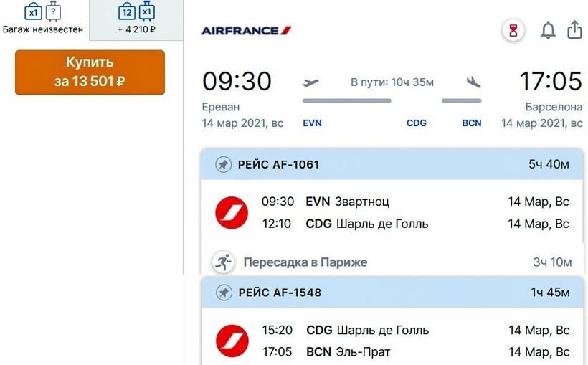Click Air France round logo for first flight
Screen dimensions: 588x365
[x=232, y=213]
